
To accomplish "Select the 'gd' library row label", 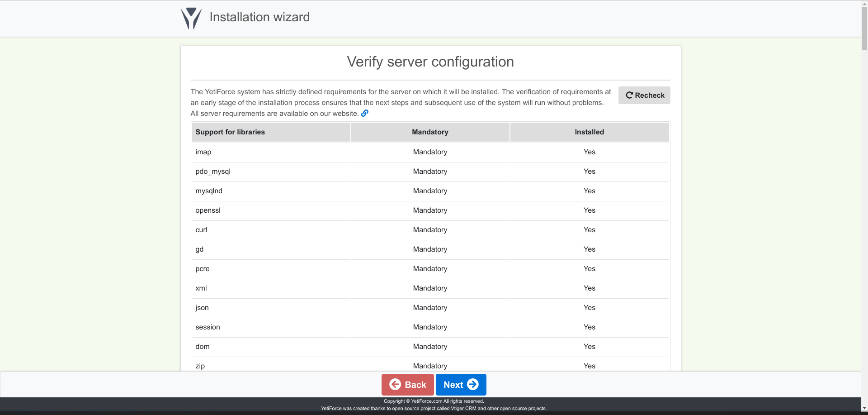I will (199, 249).
